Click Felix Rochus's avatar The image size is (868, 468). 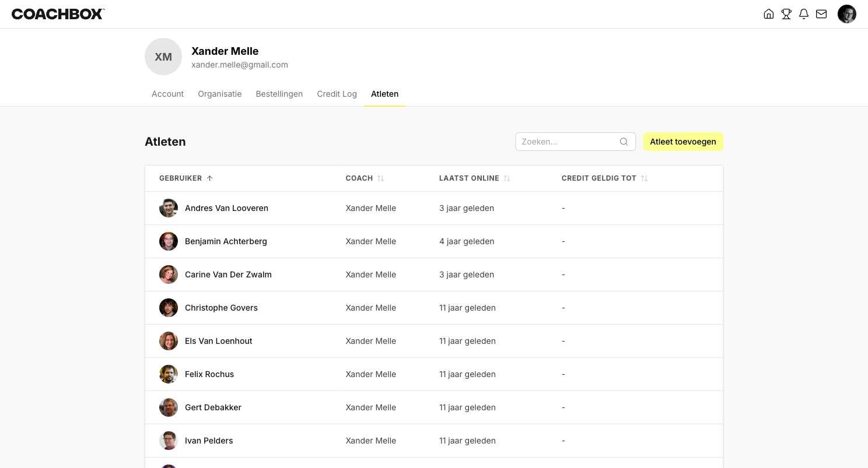[x=169, y=374]
